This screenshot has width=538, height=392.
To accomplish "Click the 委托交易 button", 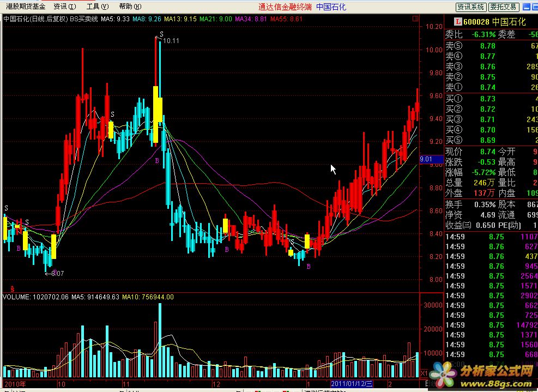I will (x=503, y=7).
